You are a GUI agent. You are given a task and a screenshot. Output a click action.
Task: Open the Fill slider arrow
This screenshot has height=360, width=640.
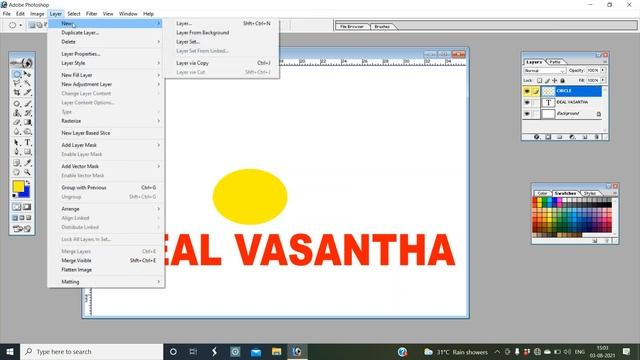point(603,80)
